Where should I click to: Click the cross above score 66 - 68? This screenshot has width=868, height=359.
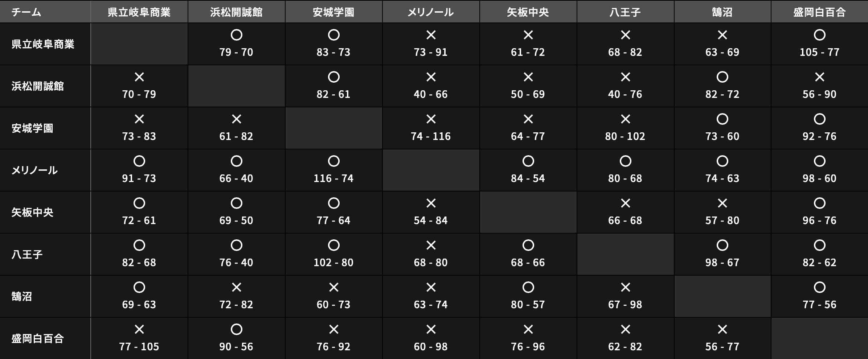pos(625,203)
